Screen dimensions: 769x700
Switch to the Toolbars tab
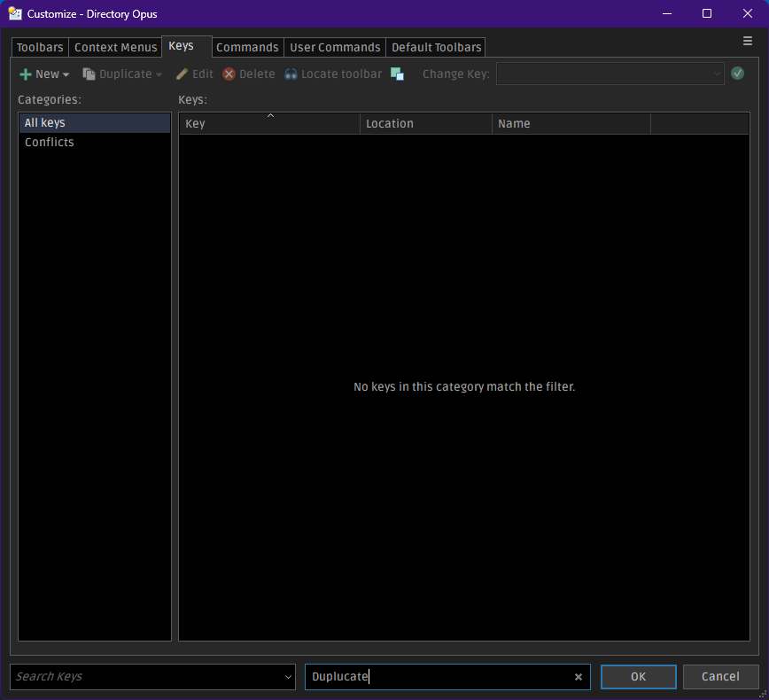coord(40,48)
